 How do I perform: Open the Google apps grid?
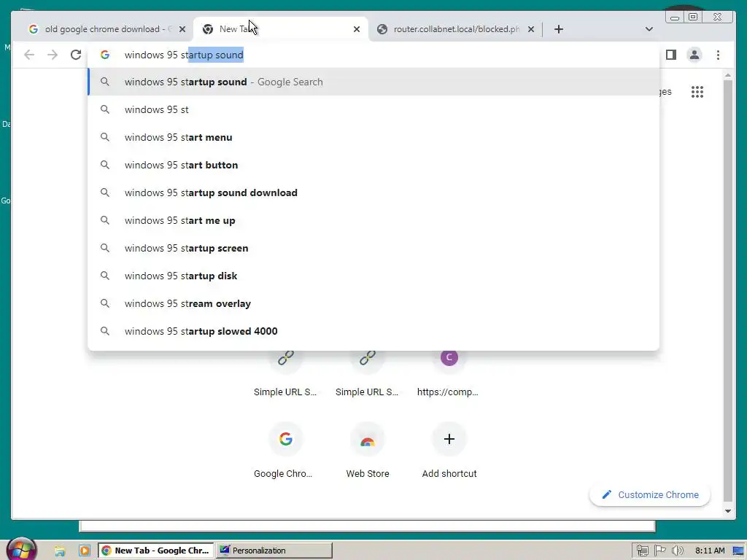(x=697, y=91)
